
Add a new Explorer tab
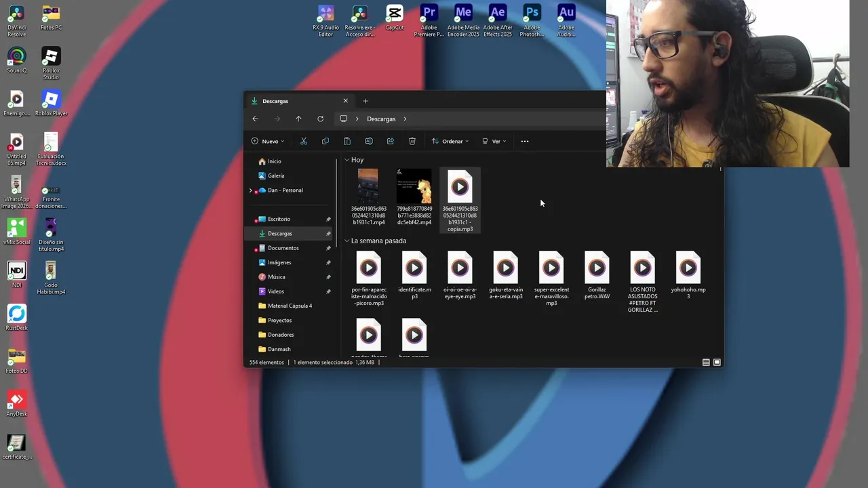(x=366, y=101)
